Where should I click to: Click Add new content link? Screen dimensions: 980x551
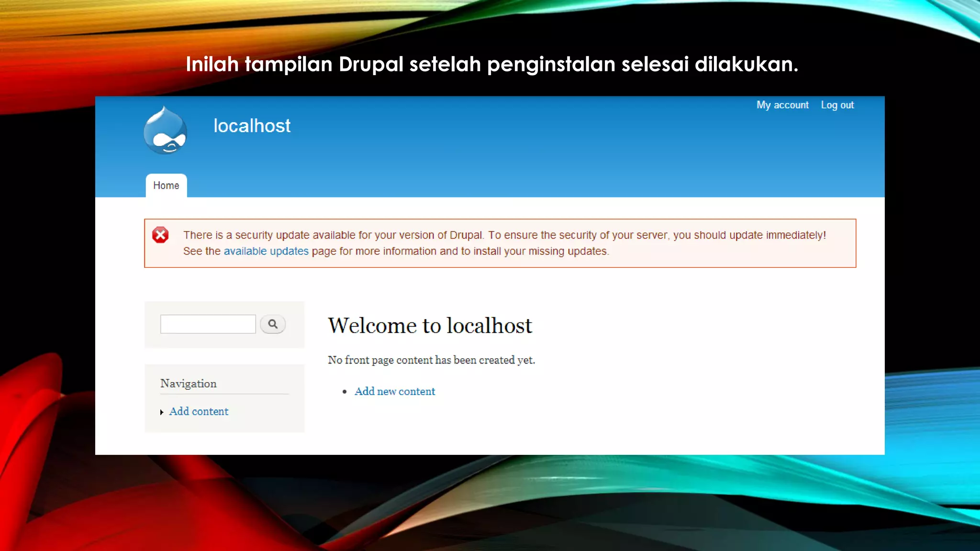tap(395, 391)
